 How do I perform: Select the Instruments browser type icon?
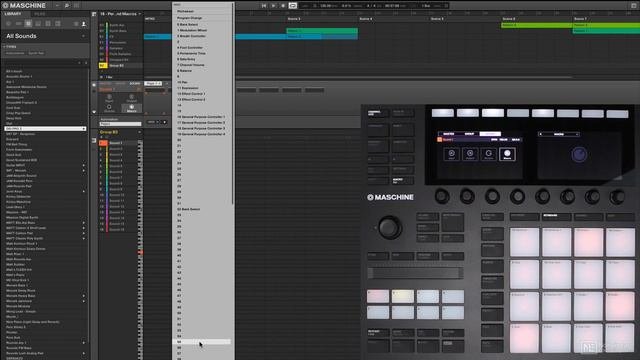pos(38,24)
